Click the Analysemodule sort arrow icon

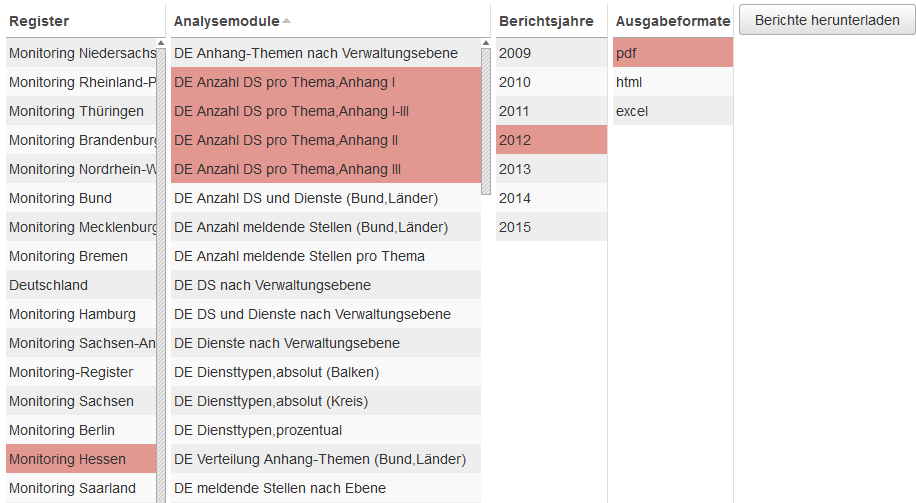(287, 21)
